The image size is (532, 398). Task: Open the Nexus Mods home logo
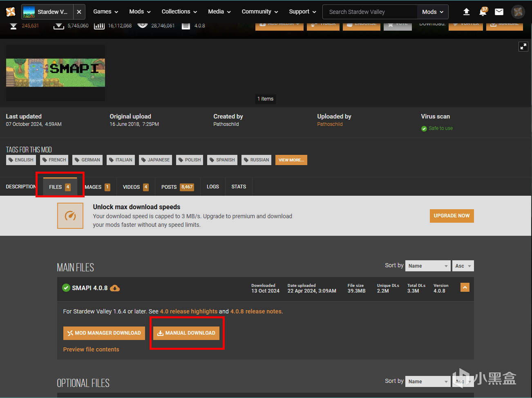[x=11, y=12]
